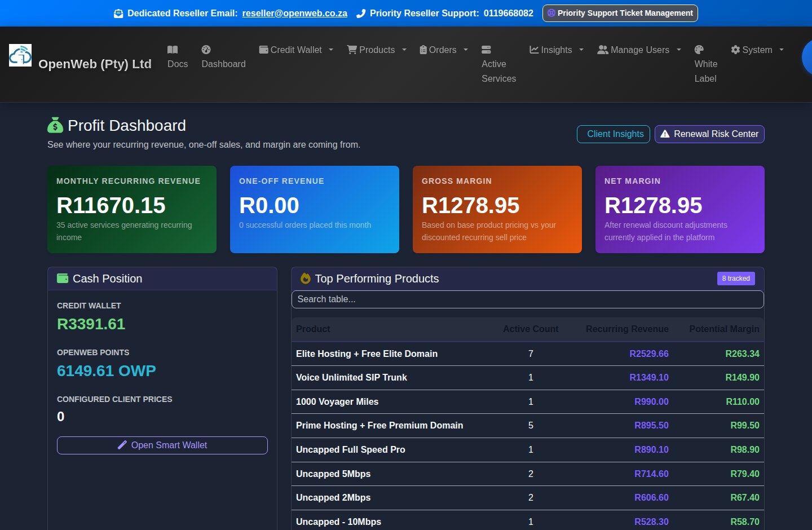Expand the Products dropdown arrow
The image size is (812, 530).
click(404, 50)
